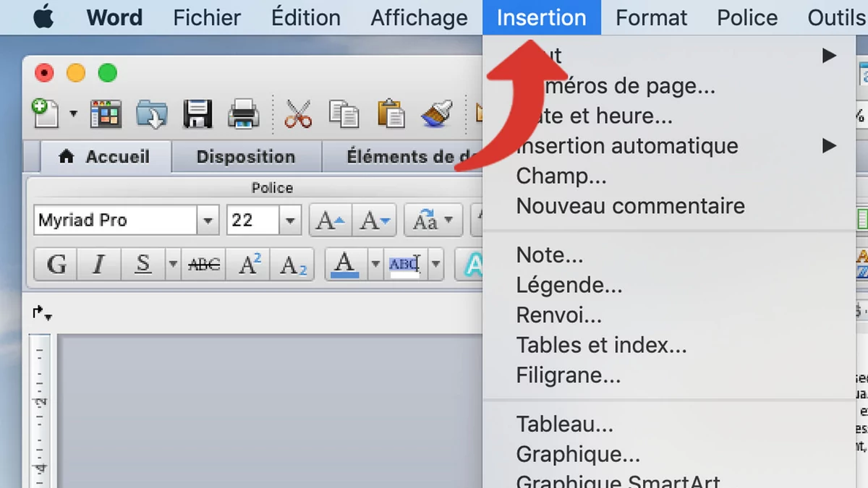
Task: Select Note... menu item
Action: (x=669, y=255)
